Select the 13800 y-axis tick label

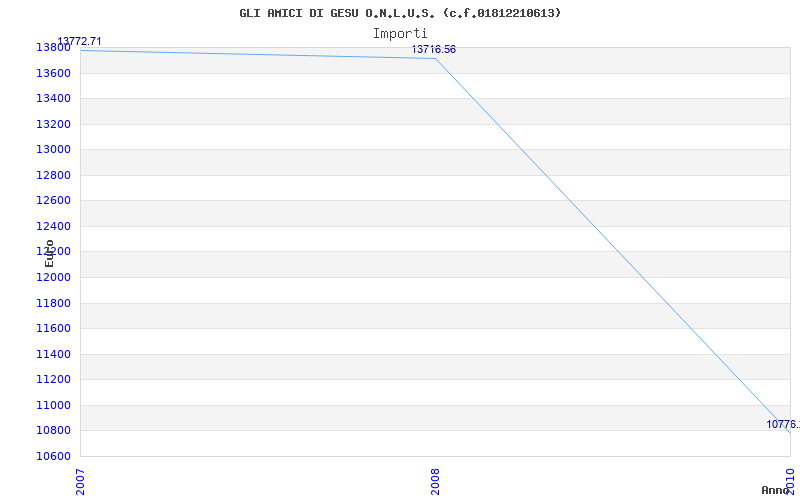tap(53, 47)
